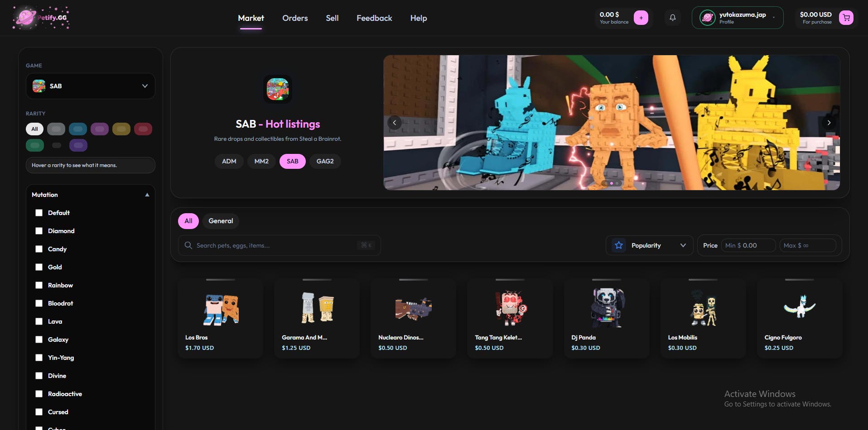Open the Cigno Fulgoro listing image
The width and height of the screenshot is (868, 430).
800,306
